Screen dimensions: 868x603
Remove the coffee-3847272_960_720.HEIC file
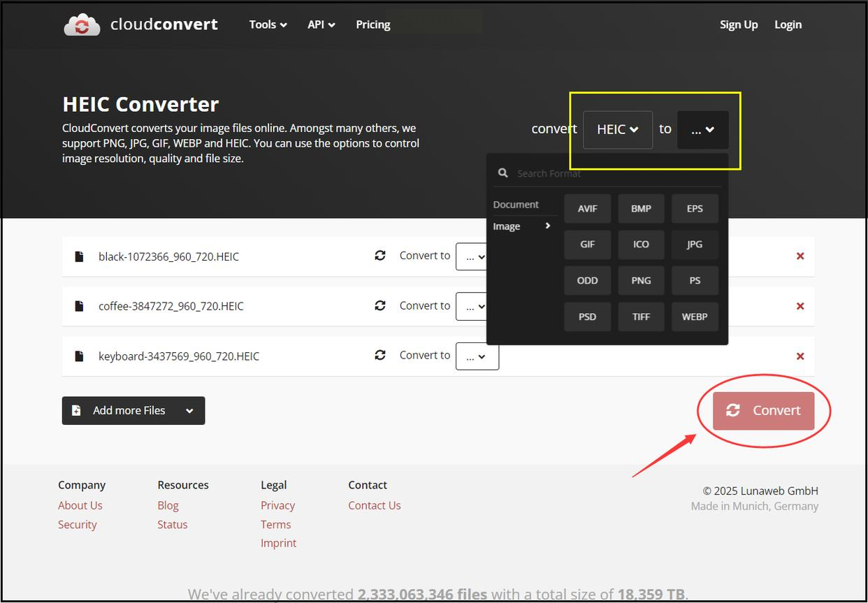click(800, 306)
